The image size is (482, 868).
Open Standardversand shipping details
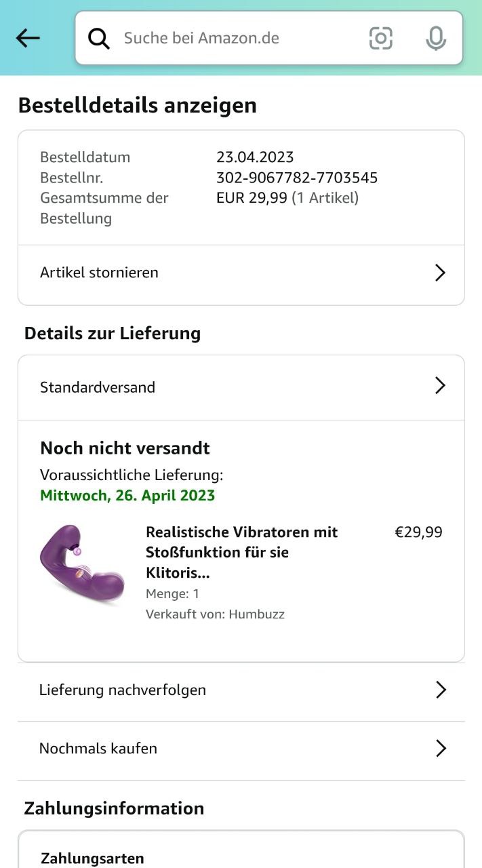tap(241, 387)
